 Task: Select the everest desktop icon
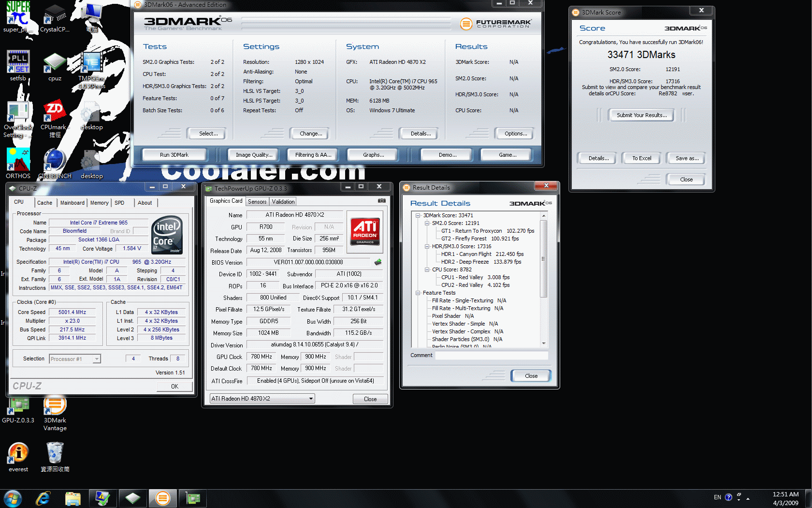tap(18, 457)
